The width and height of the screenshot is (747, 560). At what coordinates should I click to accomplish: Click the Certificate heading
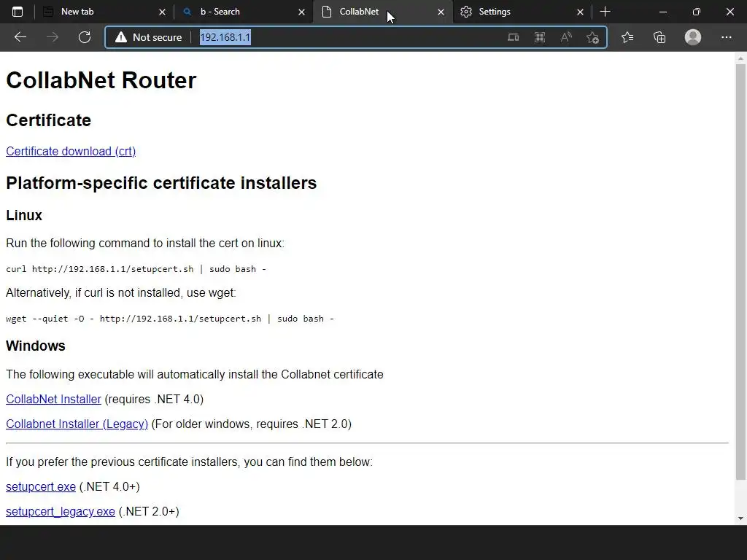[x=48, y=120]
